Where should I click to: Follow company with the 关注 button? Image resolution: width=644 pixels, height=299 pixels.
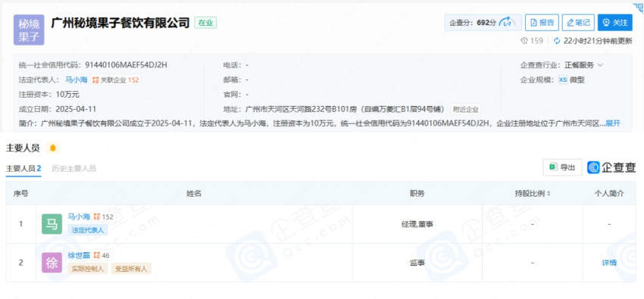[x=615, y=23]
